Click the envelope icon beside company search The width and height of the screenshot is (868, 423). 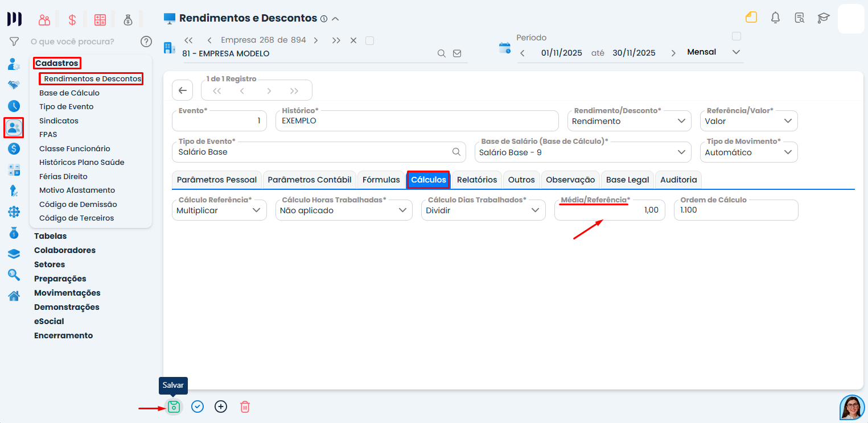(x=457, y=53)
